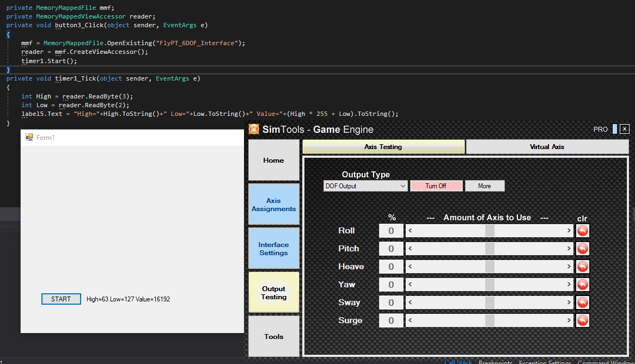Clear the Pitch axis with red button

click(582, 248)
